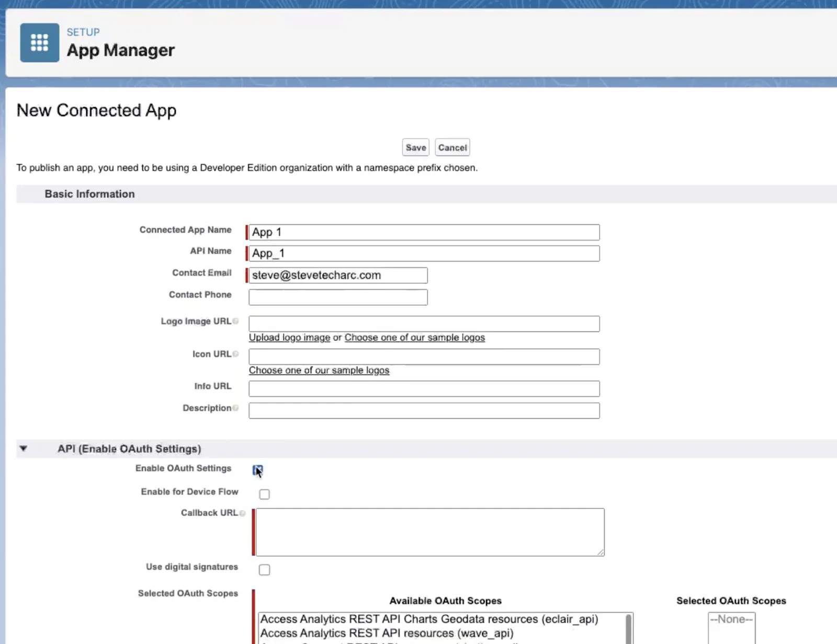Collapse the API (Enable OAuth Settings) section

(x=23, y=448)
